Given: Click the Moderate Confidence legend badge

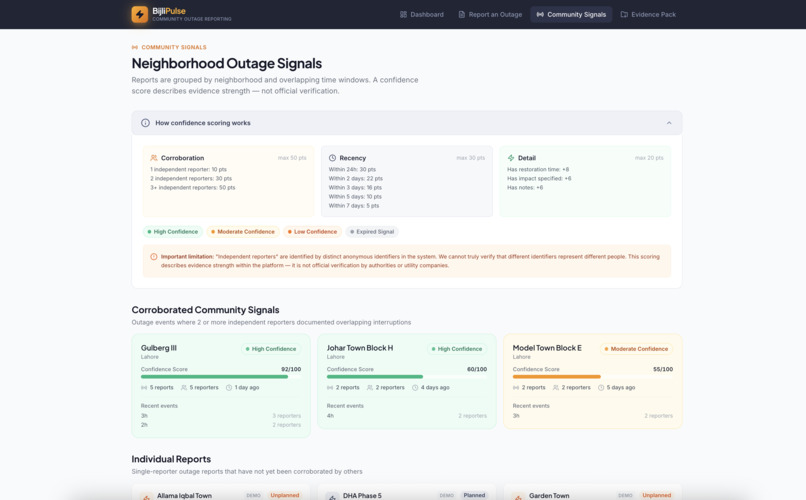Looking at the screenshot, I should (243, 232).
